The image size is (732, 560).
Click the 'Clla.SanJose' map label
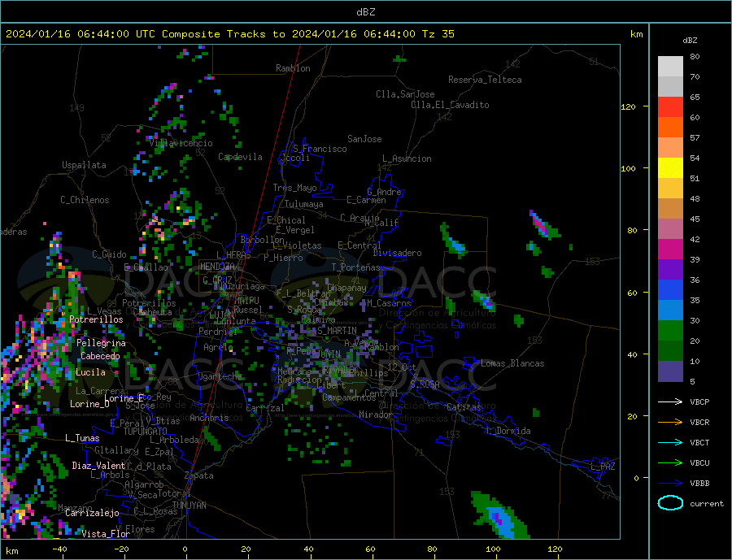tap(405, 94)
